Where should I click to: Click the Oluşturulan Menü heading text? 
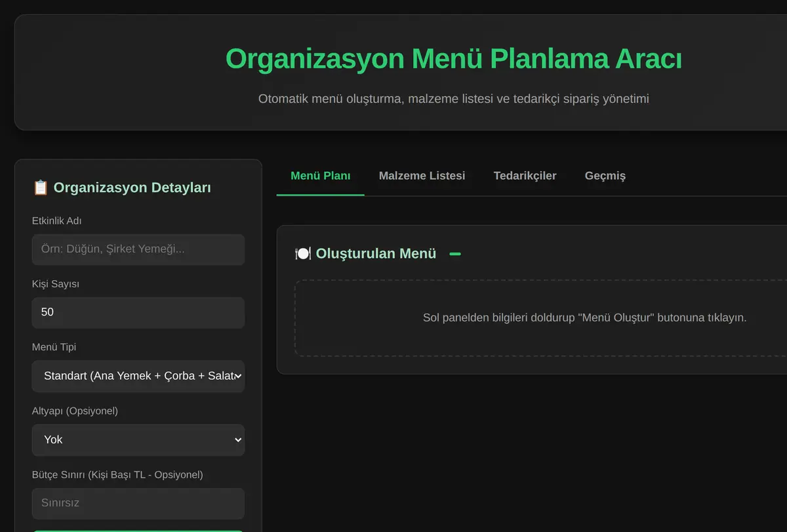point(376,254)
